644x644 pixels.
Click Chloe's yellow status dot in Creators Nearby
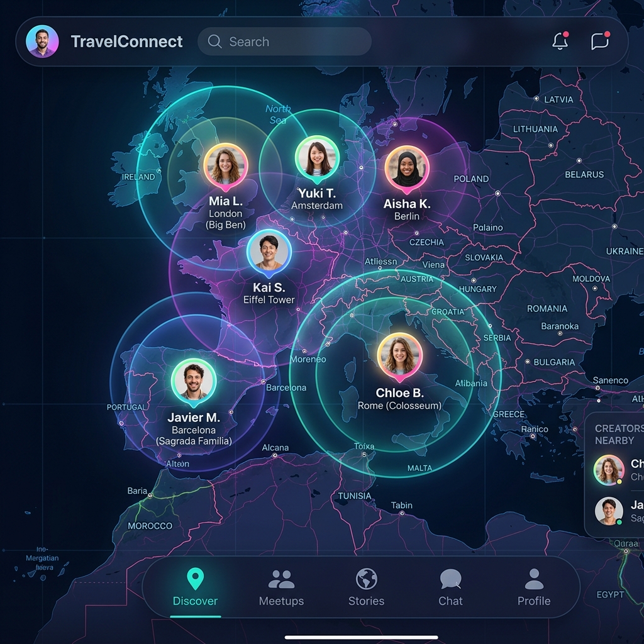click(619, 482)
